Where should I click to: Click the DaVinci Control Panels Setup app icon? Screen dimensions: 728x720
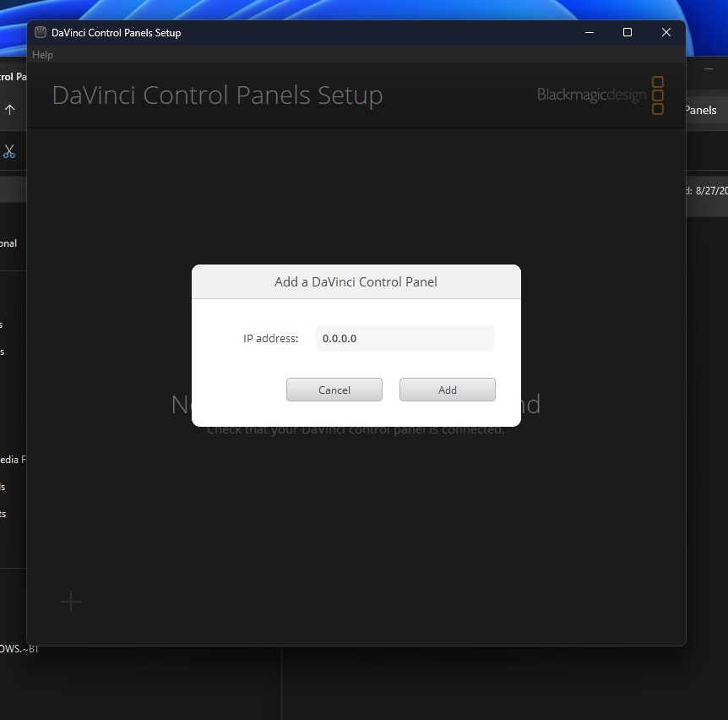coord(41,32)
